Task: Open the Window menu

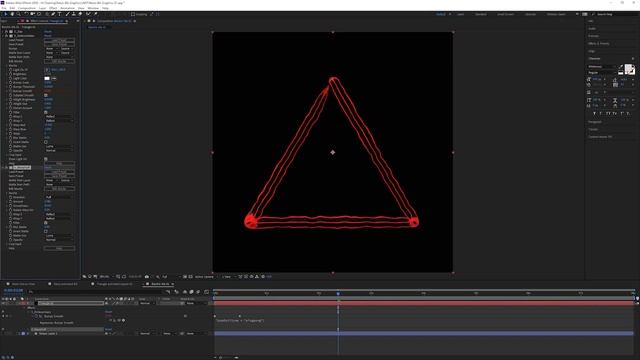Action: [x=93, y=8]
